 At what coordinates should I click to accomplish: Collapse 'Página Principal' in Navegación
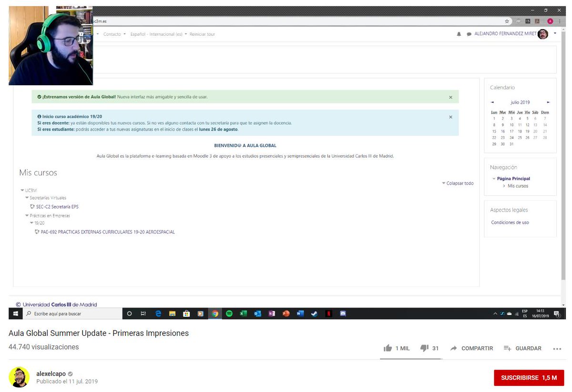pyautogui.click(x=494, y=179)
